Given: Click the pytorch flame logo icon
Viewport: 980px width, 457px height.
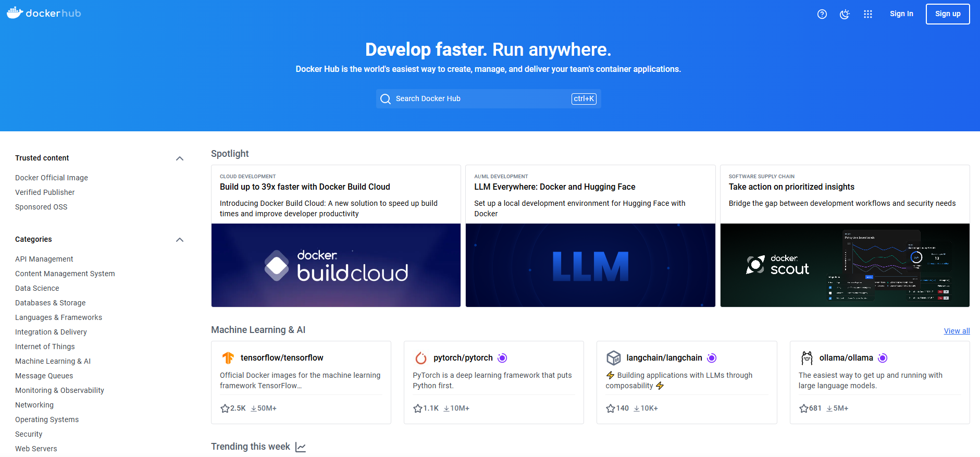Looking at the screenshot, I should pyautogui.click(x=421, y=358).
